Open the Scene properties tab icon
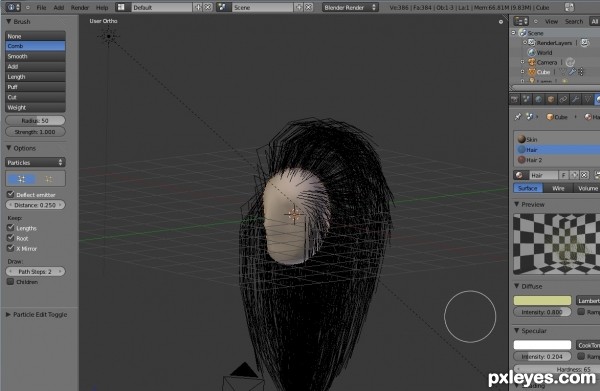The height and width of the screenshot is (391, 600). [x=527, y=99]
